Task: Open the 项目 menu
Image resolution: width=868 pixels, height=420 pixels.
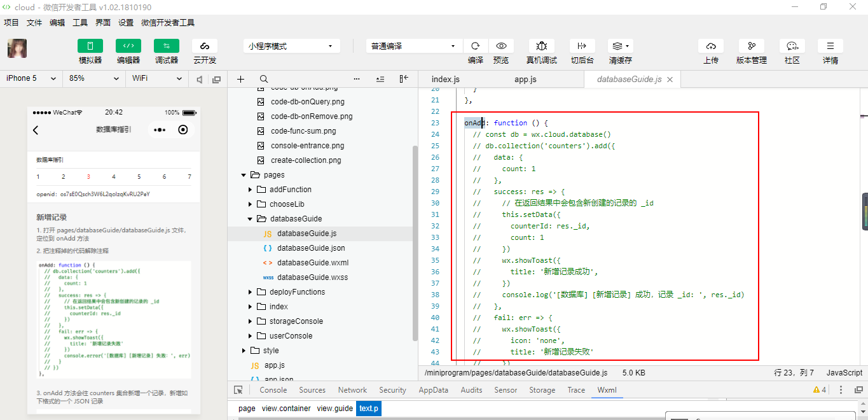Action: [x=11, y=22]
